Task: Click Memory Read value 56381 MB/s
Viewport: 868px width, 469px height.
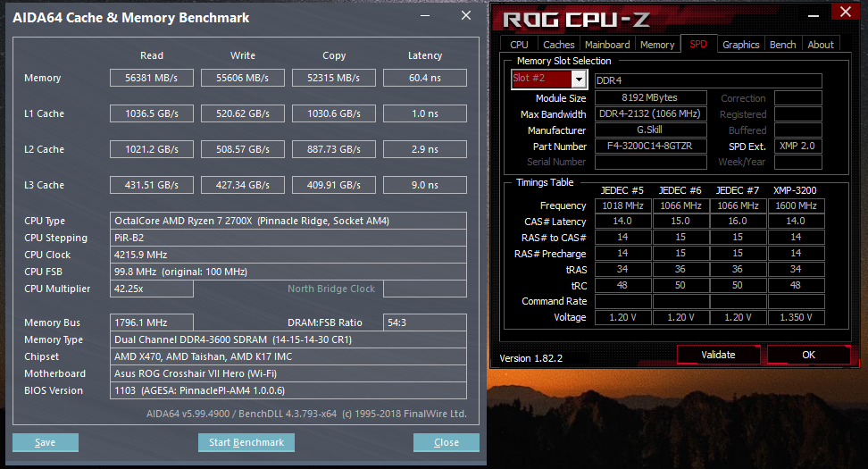Action: 152,78
